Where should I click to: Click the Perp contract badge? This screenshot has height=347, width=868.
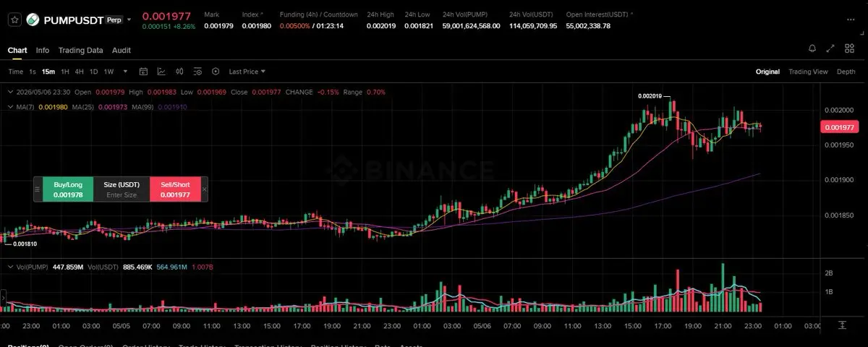114,20
